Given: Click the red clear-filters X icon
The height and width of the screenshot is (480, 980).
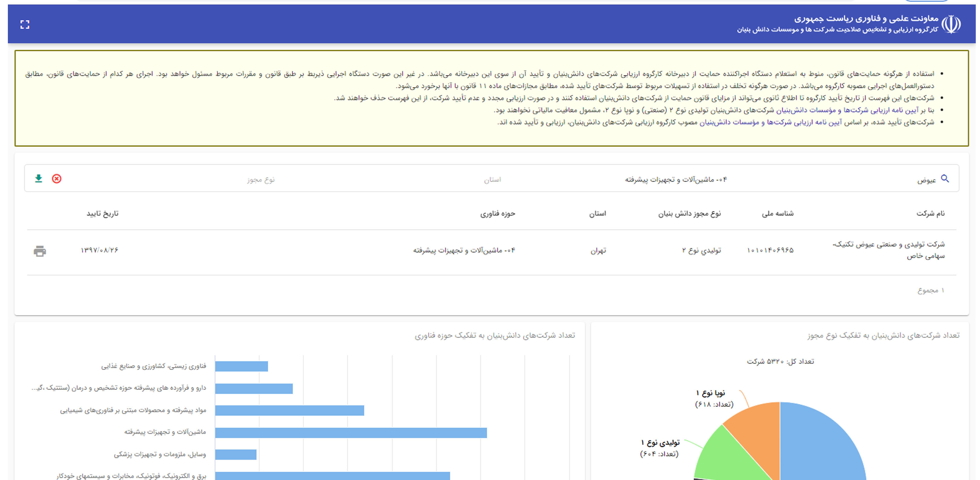Looking at the screenshot, I should [57, 179].
